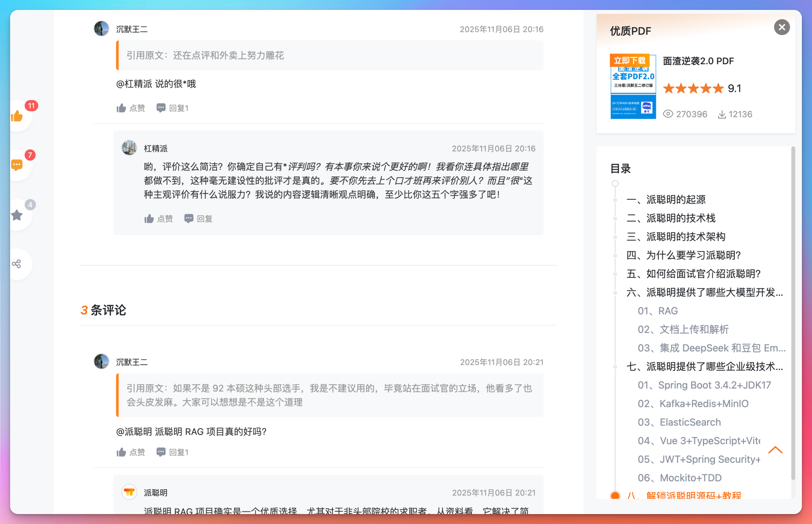Collapse the table of contents via the chevron
This screenshot has width=812, height=524.
tap(775, 450)
